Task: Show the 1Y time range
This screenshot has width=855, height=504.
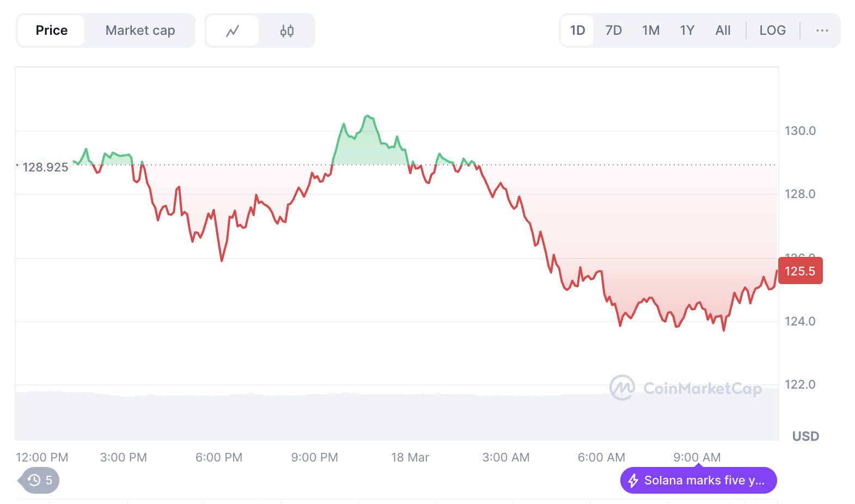Action: 687,30
